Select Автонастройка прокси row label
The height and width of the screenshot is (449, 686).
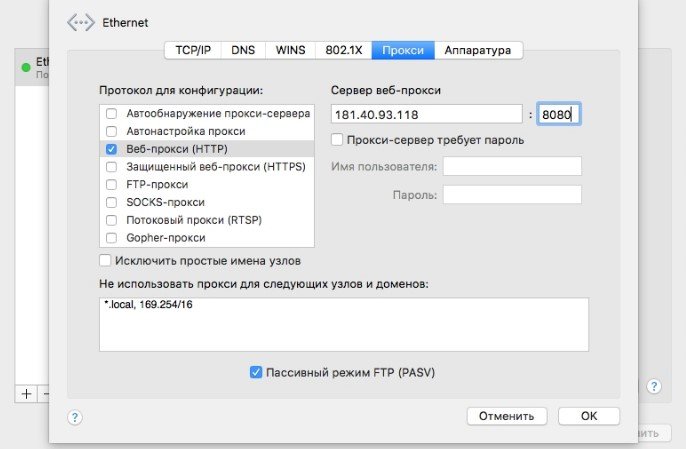click(x=186, y=131)
